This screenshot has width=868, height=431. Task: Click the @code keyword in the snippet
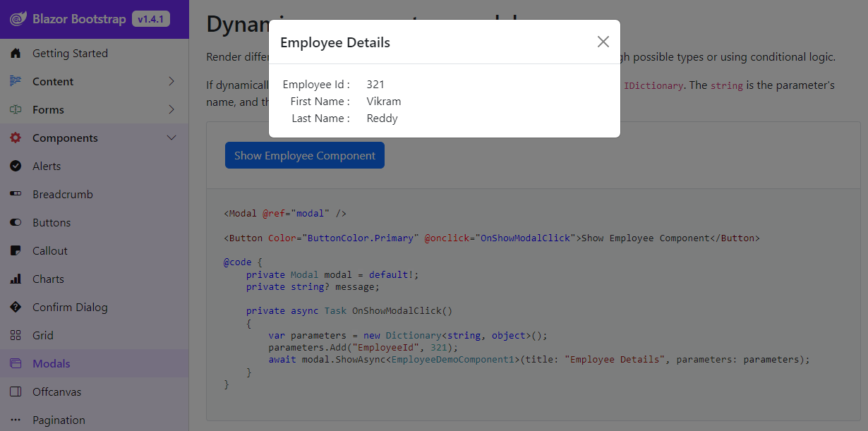tap(238, 262)
